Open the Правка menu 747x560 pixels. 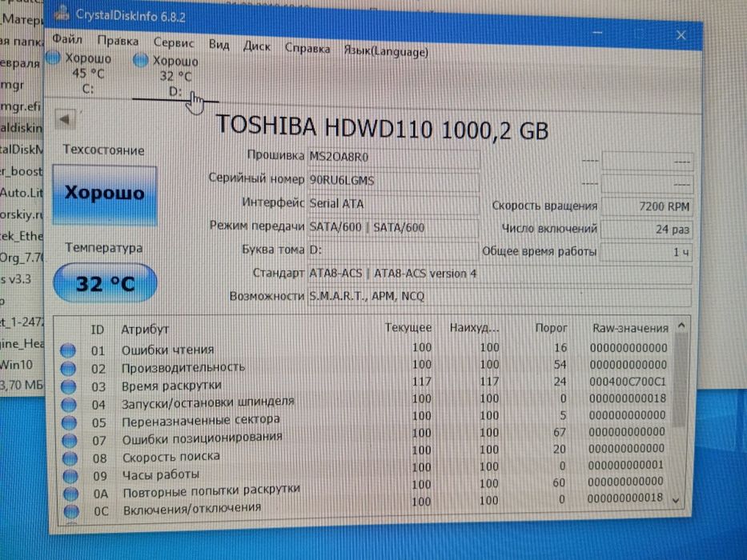click(118, 41)
